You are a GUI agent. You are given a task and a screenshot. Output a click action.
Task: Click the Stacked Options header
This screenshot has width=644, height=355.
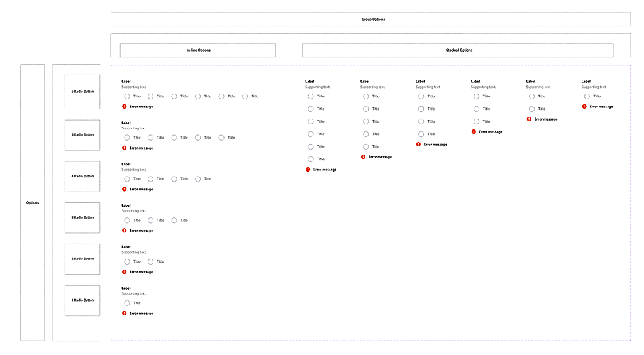tap(458, 50)
